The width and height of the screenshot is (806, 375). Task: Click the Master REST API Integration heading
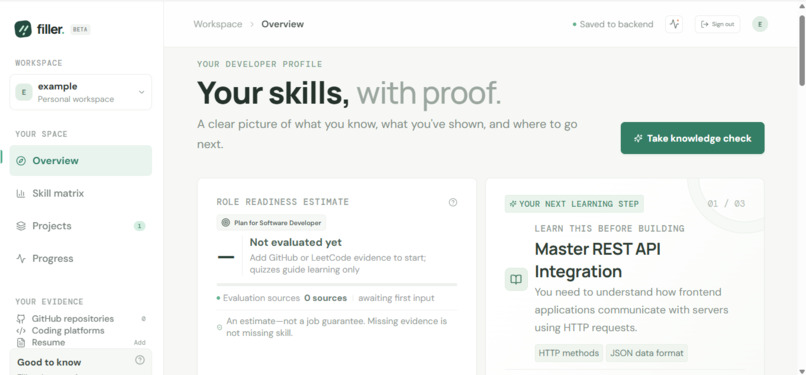pos(597,260)
